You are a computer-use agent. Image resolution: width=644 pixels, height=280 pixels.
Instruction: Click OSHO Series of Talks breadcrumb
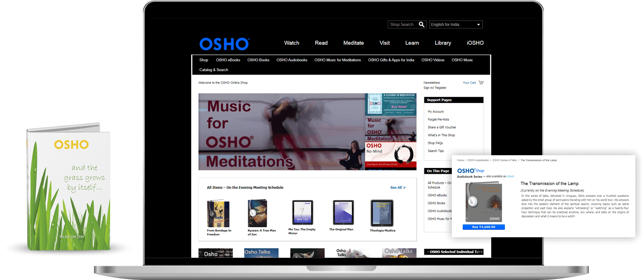(504, 160)
